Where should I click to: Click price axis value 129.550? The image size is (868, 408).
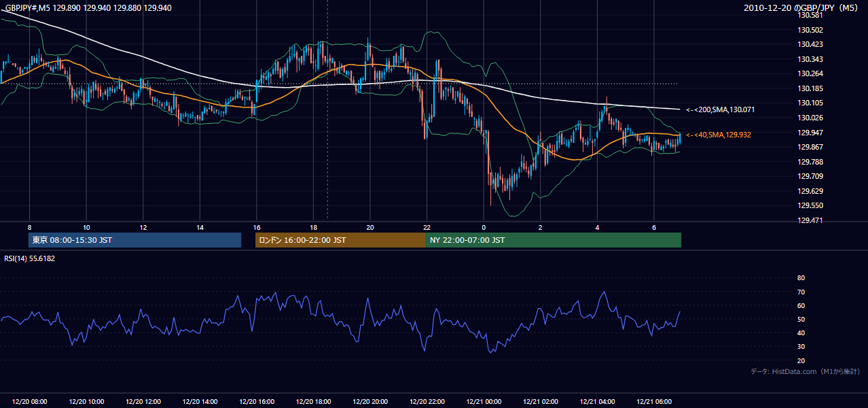[x=810, y=206]
